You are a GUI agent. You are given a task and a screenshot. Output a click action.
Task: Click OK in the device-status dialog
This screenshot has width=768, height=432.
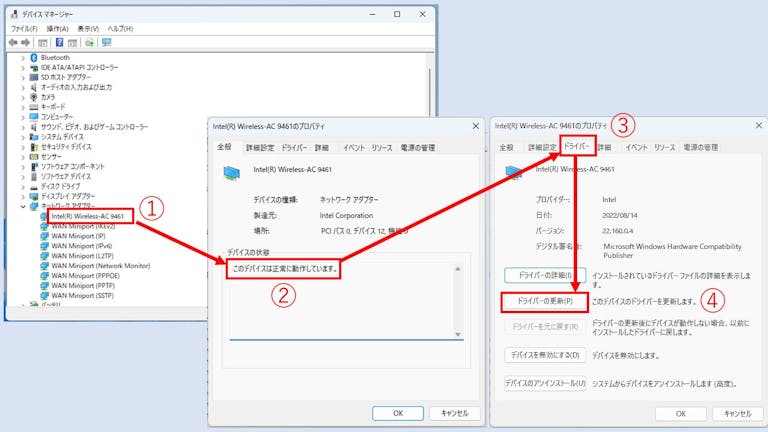coord(398,413)
